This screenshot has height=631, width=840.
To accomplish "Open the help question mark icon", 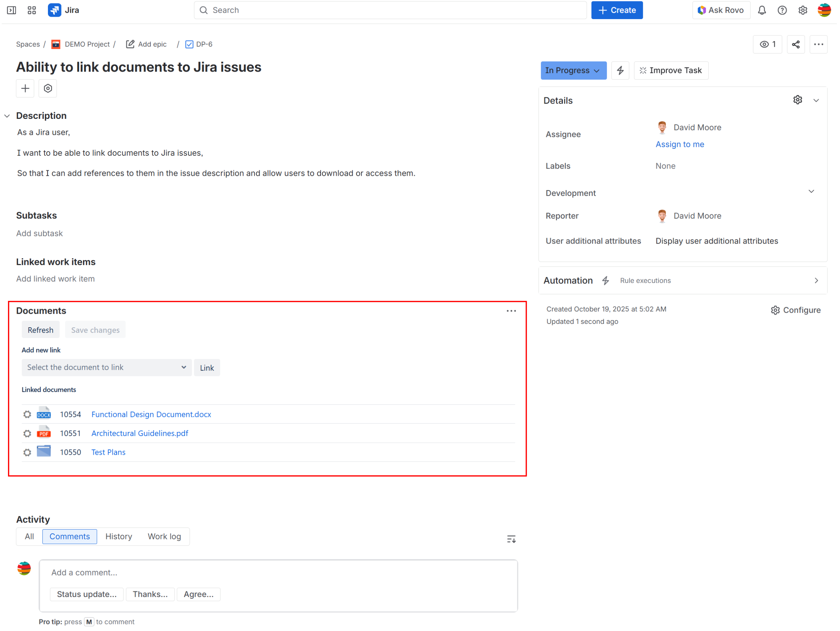I will (782, 10).
